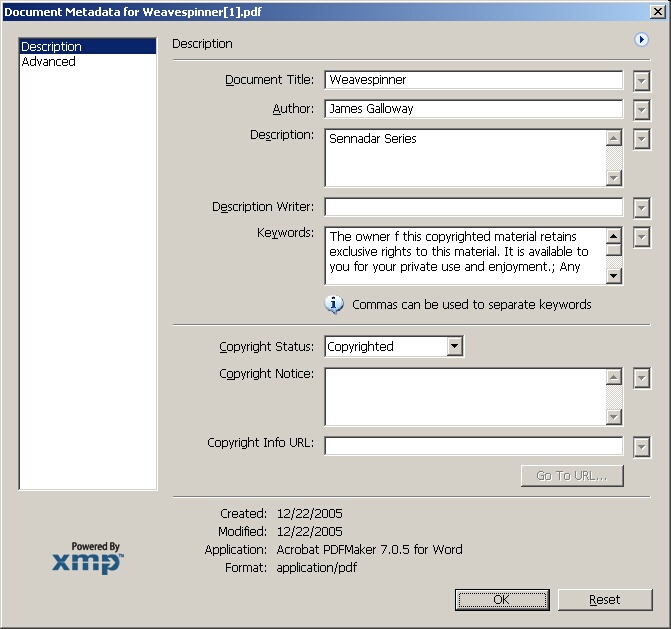Open the Description field side dropdown

pyautogui.click(x=641, y=138)
